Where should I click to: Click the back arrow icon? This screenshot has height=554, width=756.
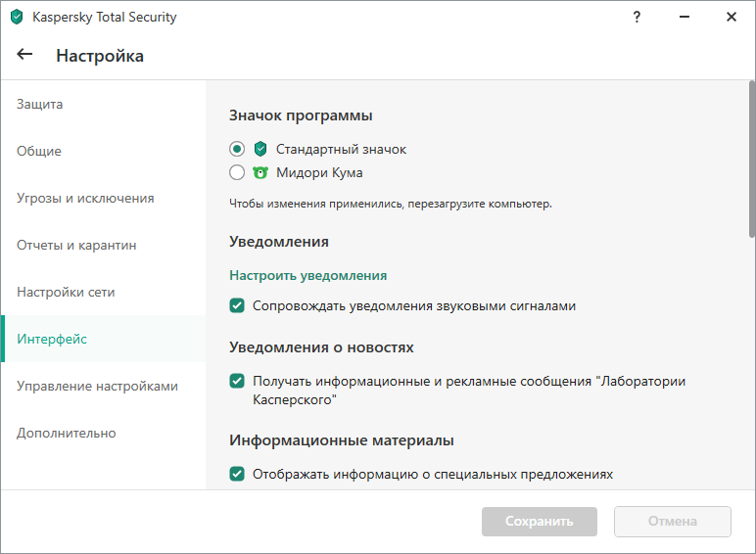coord(24,55)
